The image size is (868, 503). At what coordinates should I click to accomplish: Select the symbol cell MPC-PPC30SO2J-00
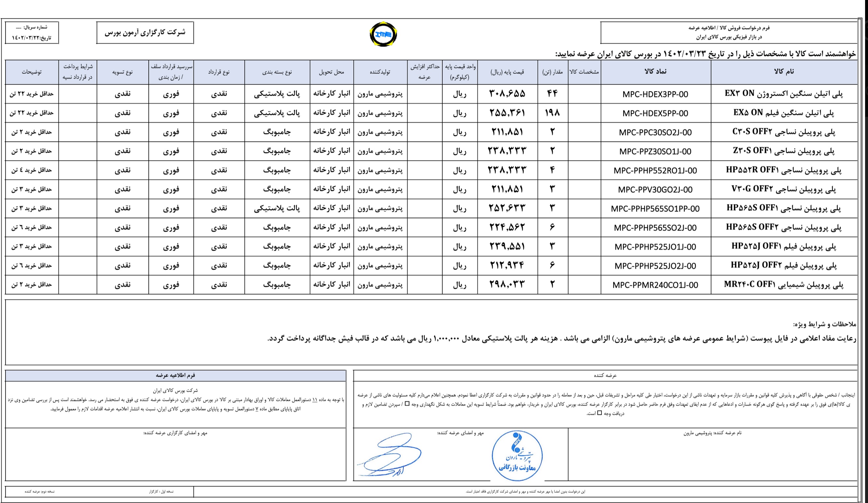click(x=655, y=132)
